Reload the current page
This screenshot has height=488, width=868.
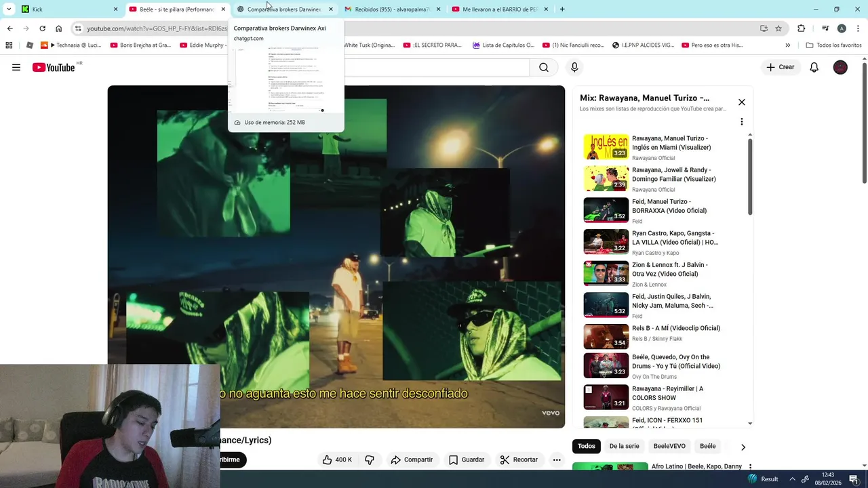tap(42, 28)
